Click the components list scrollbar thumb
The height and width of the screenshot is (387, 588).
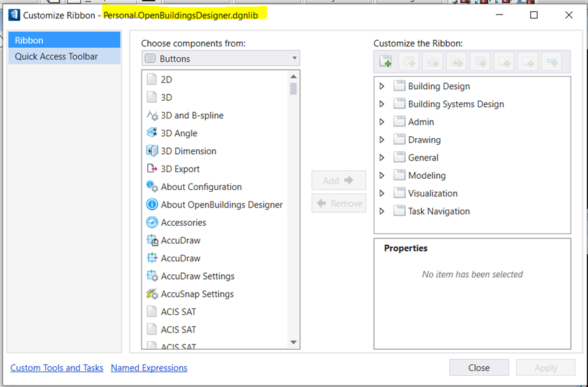pos(293,88)
